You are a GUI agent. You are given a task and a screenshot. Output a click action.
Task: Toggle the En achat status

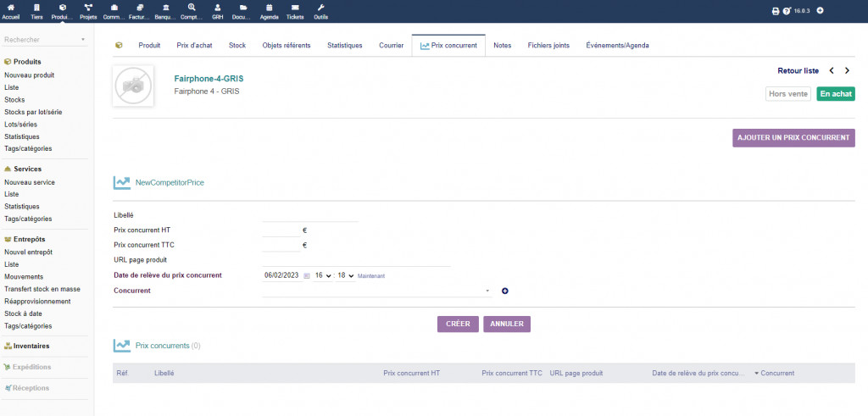tap(836, 94)
